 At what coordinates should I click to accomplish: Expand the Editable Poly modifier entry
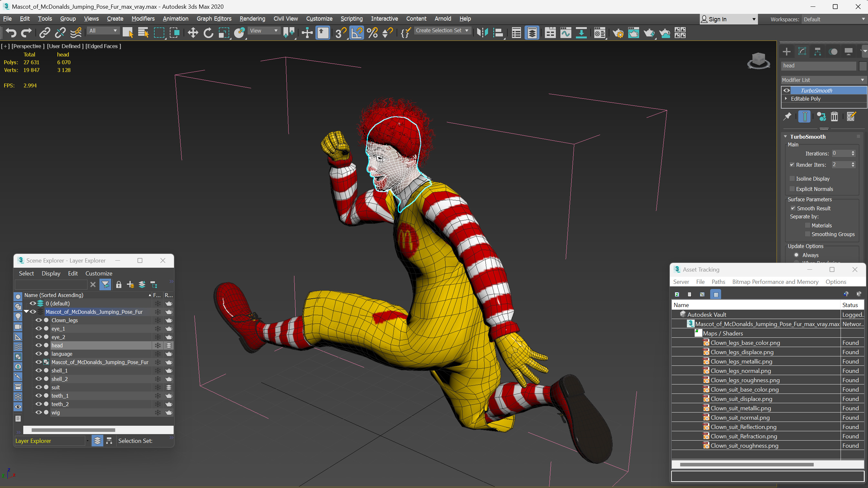coord(786,99)
